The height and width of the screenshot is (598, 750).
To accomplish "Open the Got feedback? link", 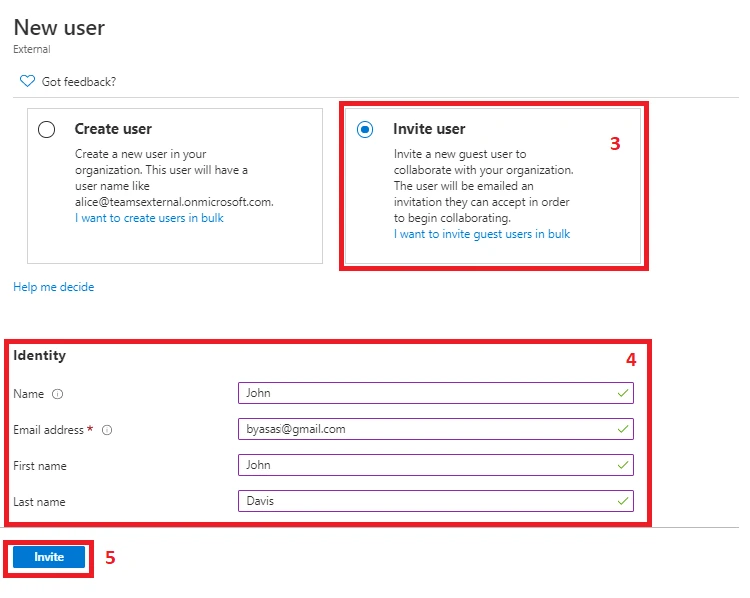I will click(79, 81).
